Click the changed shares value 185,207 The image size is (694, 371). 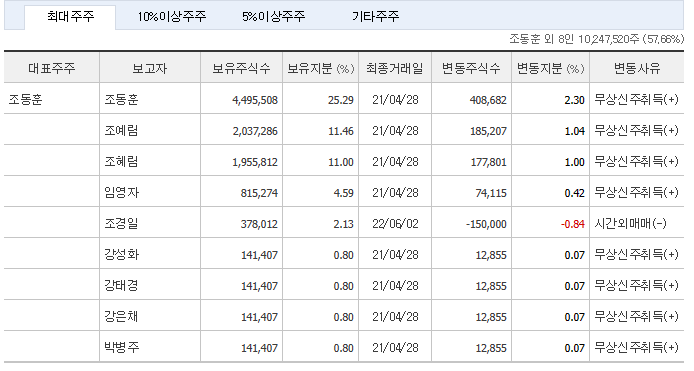click(x=488, y=131)
